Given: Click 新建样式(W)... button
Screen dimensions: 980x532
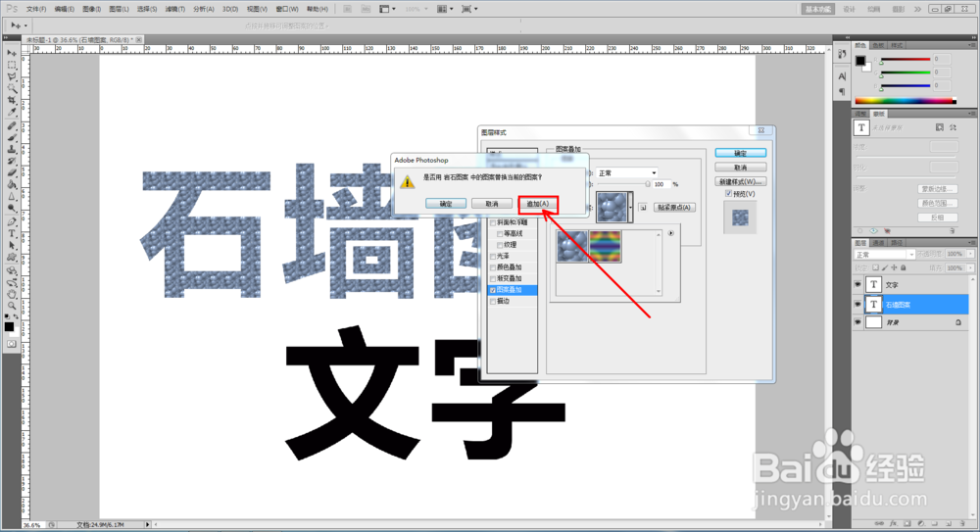Looking at the screenshot, I should point(741,182).
